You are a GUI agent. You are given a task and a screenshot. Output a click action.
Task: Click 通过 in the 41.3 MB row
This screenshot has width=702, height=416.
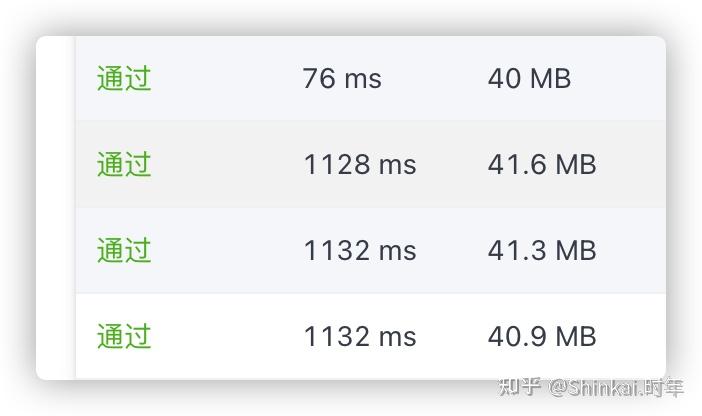tap(124, 250)
